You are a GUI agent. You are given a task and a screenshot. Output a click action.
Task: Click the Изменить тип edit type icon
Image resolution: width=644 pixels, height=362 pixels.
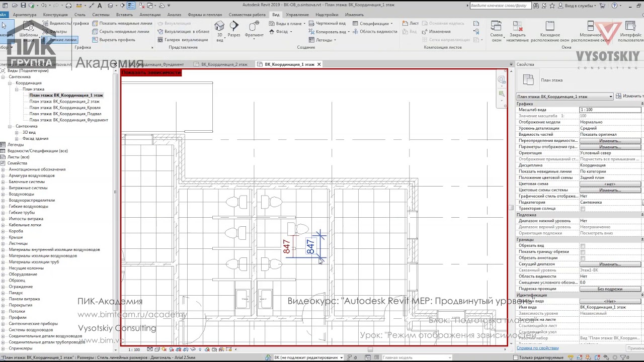pos(629,96)
